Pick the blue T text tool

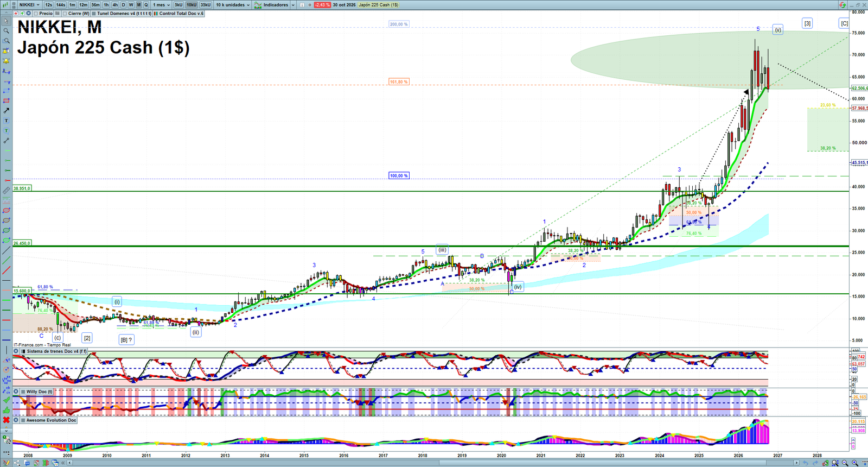tap(7, 121)
